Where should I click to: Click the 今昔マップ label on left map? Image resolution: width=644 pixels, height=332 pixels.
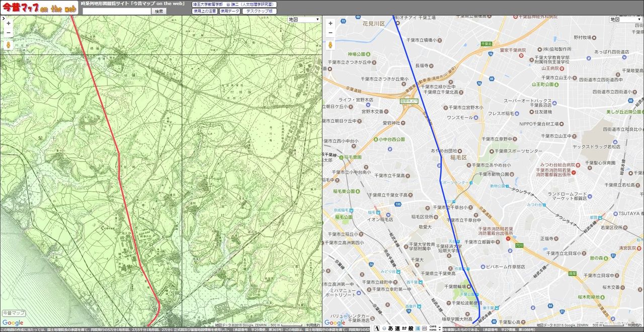14,313
